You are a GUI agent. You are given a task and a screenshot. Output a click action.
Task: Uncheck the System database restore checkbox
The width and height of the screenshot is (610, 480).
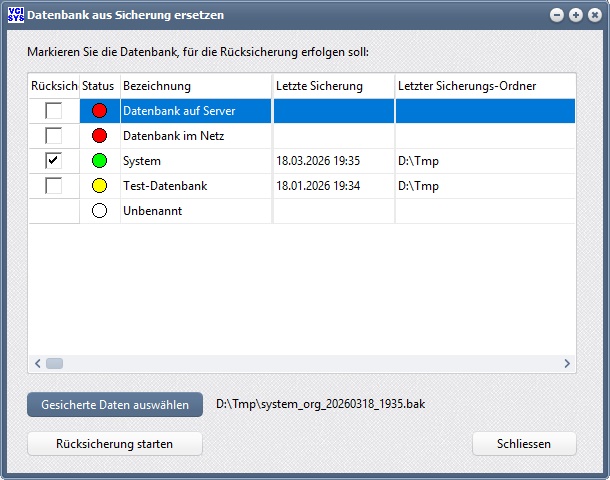tap(54, 160)
